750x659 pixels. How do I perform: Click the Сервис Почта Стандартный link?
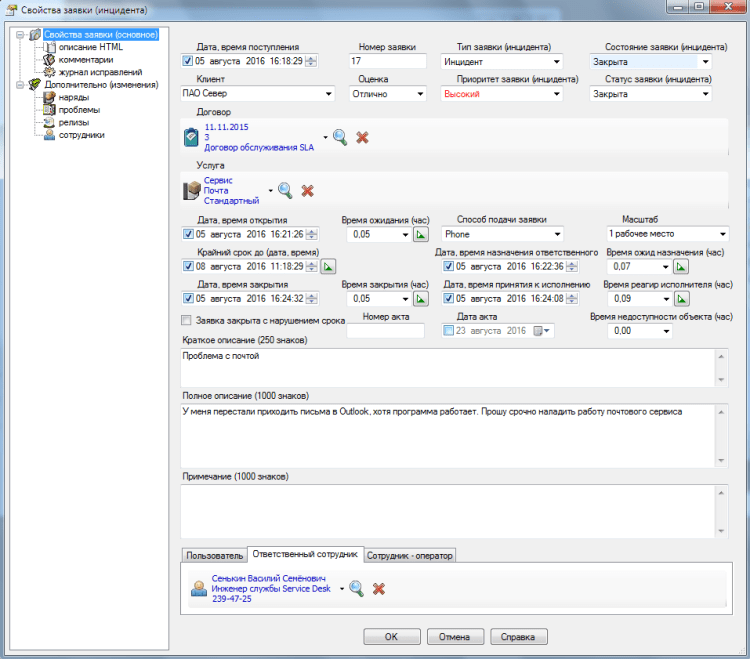click(x=232, y=190)
